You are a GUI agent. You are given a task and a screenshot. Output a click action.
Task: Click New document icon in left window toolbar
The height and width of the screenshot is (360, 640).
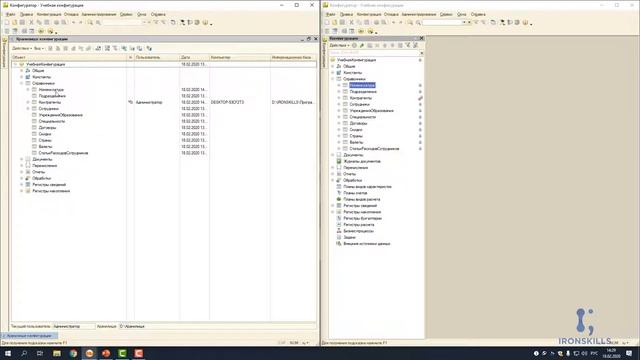click(7, 22)
